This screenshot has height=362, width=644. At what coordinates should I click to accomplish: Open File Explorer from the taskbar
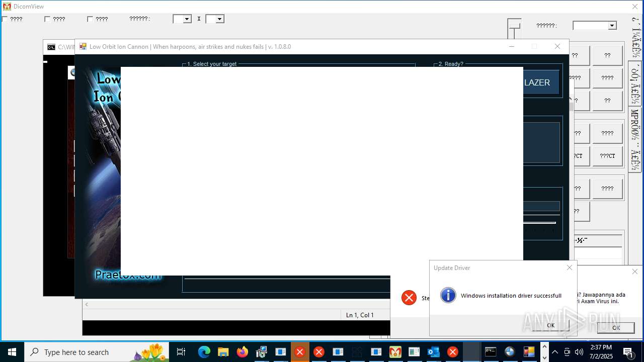[x=223, y=352]
